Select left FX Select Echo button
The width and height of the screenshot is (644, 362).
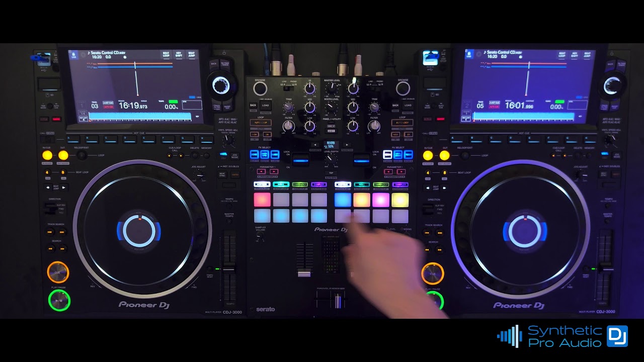point(254,155)
